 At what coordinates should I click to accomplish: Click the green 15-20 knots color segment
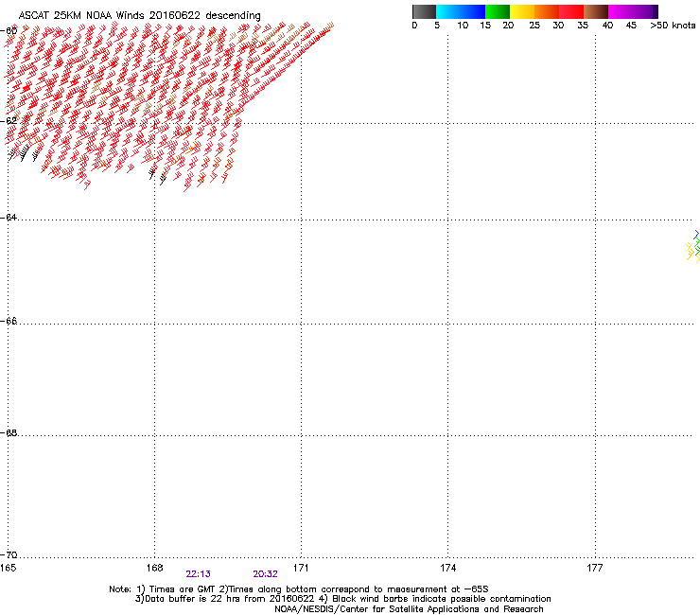click(498, 11)
